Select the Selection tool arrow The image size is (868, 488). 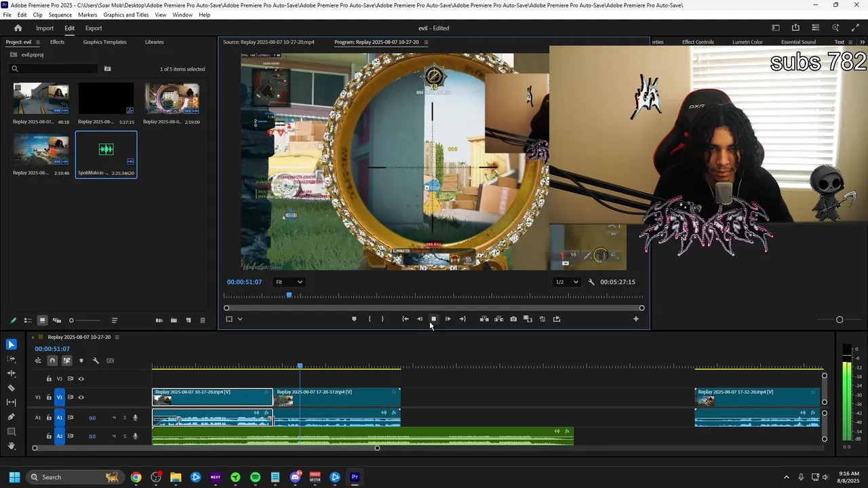pyautogui.click(x=12, y=345)
